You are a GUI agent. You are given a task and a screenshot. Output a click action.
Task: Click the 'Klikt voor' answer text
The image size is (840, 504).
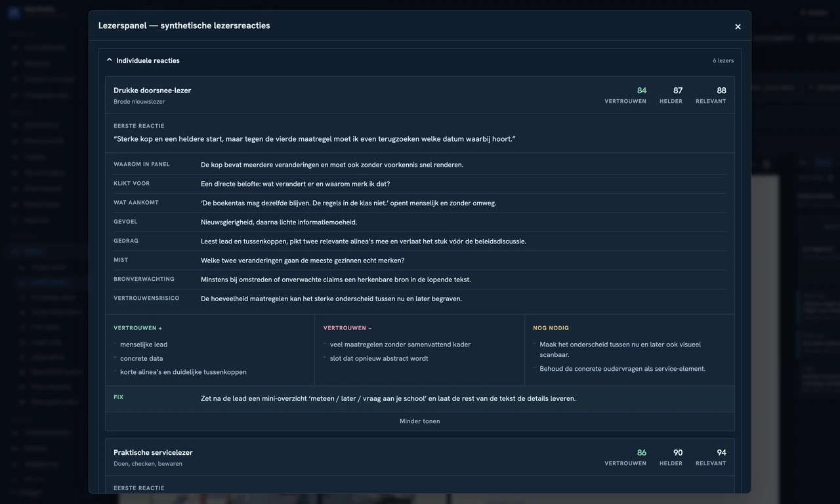click(295, 184)
